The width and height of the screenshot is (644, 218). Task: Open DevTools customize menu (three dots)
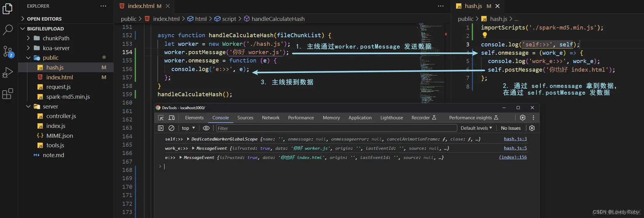(x=533, y=118)
